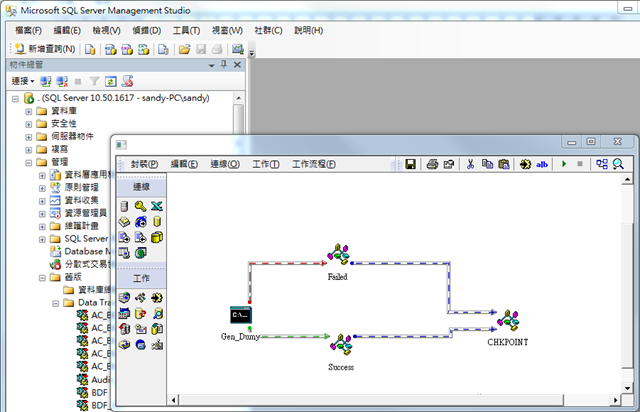This screenshot has width=640, height=412.
Task: Click the Filter funnel icon in Object Explorer
Action: click(x=94, y=81)
